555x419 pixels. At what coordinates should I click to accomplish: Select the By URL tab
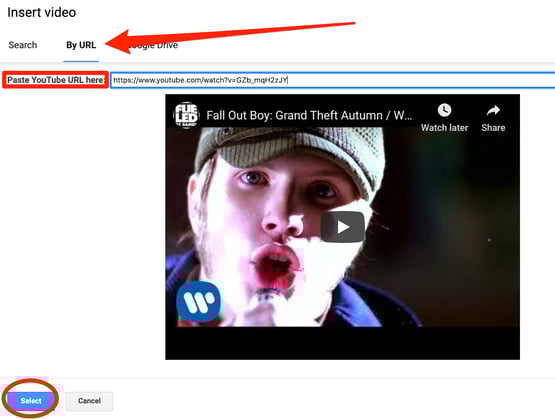[x=81, y=45]
